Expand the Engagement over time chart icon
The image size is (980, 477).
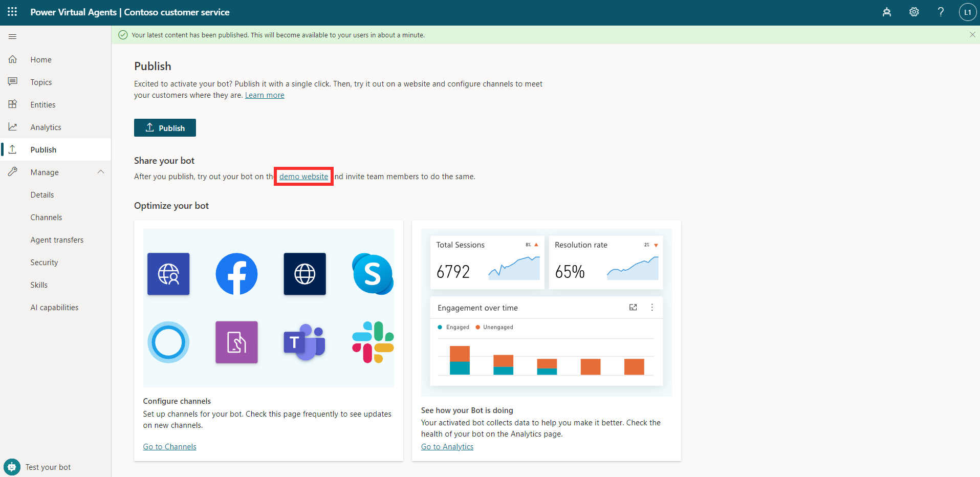point(633,308)
